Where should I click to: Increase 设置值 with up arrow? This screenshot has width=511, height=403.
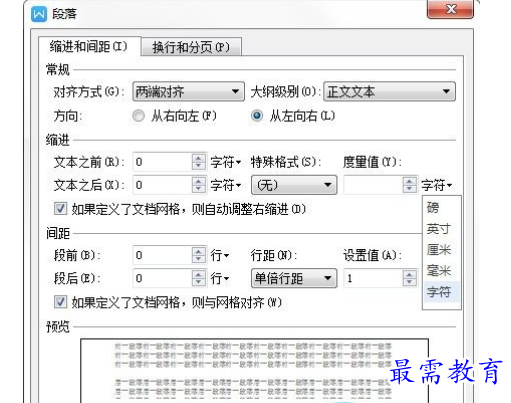[410, 274]
